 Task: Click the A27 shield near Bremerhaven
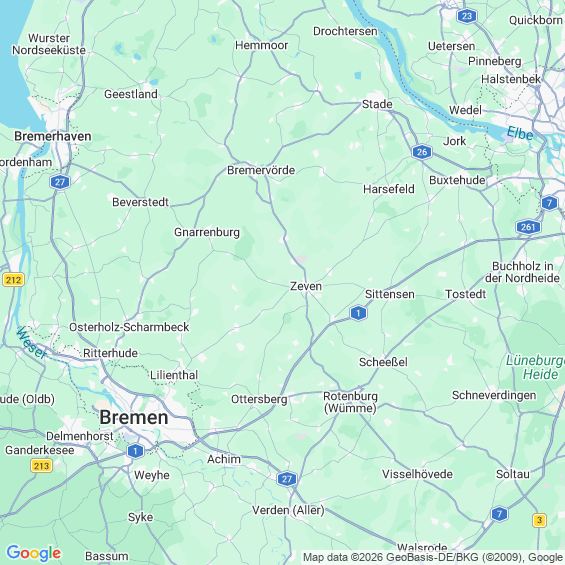point(60,182)
